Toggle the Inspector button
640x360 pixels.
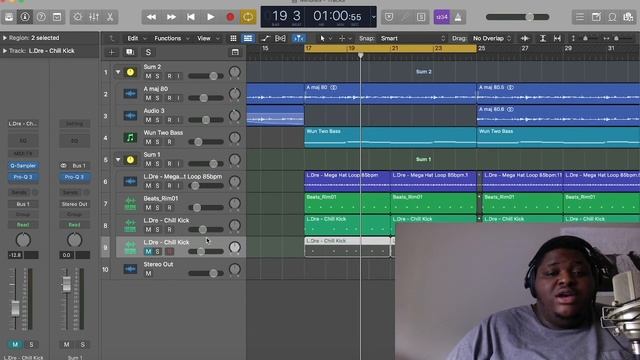pyautogui.click(x=25, y=17)
